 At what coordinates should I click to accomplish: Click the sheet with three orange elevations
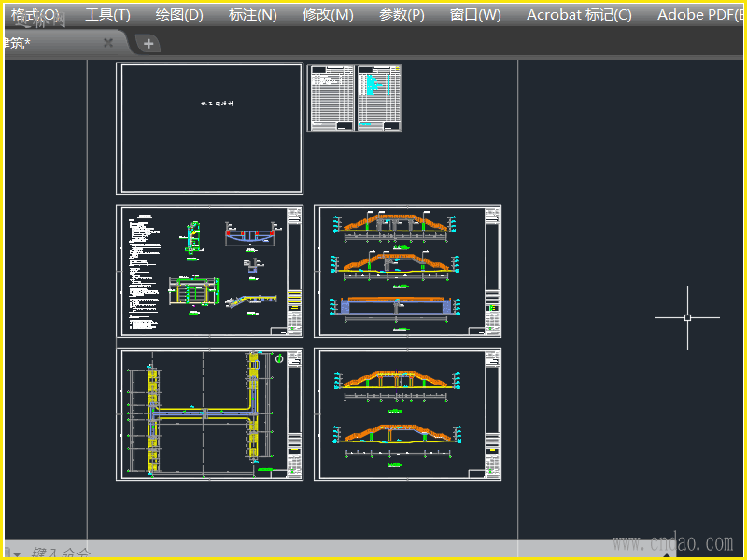point(407,271)
